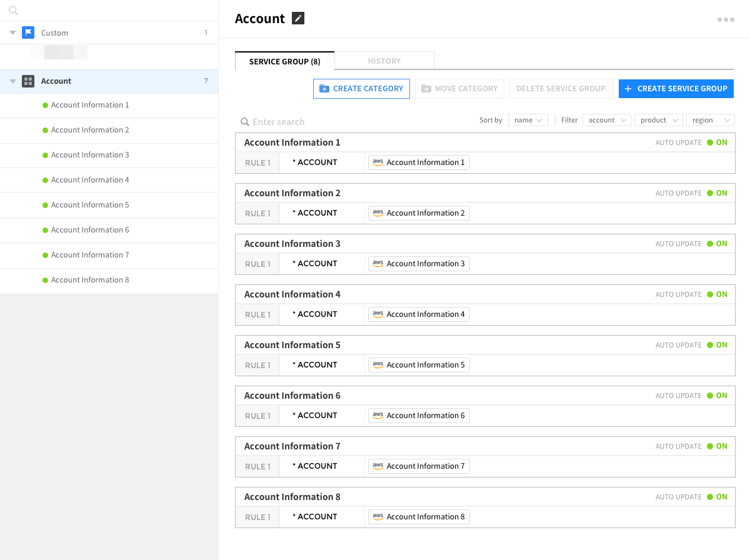Click the AWS tag for Account Information 5
Image resolution: width=750 pixels, height=560 pixels.
(x=419, y=365)
